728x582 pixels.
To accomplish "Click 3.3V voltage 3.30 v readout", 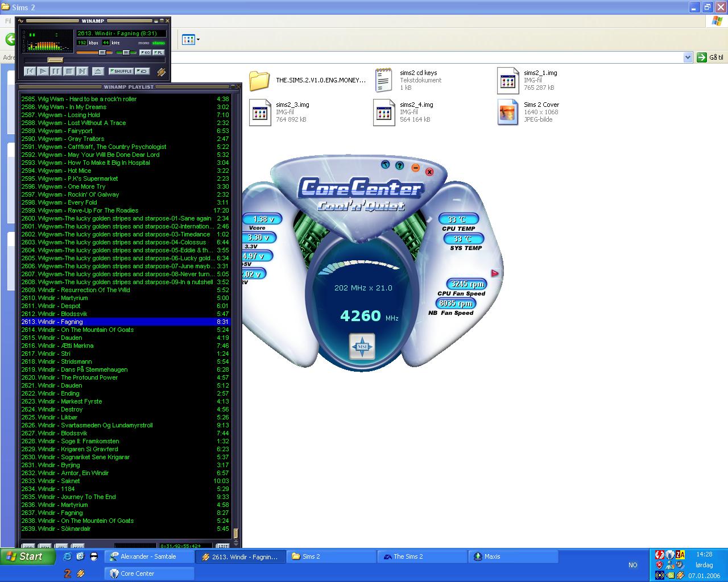I will [259, 237].
